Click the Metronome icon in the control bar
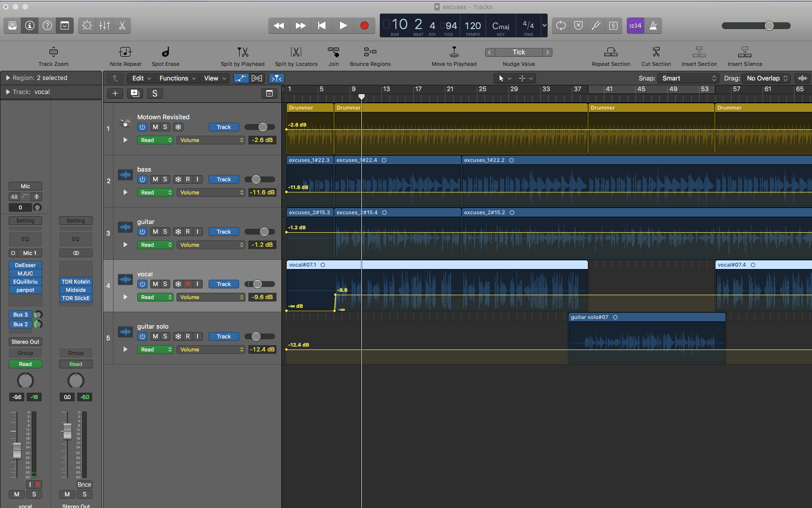 [x=653, y=26]
